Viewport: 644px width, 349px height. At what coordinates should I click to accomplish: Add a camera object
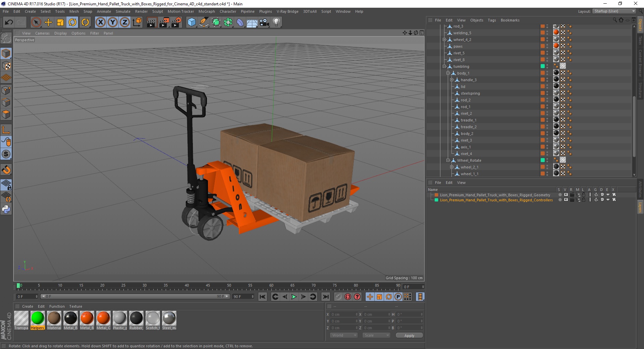point(264,22)
